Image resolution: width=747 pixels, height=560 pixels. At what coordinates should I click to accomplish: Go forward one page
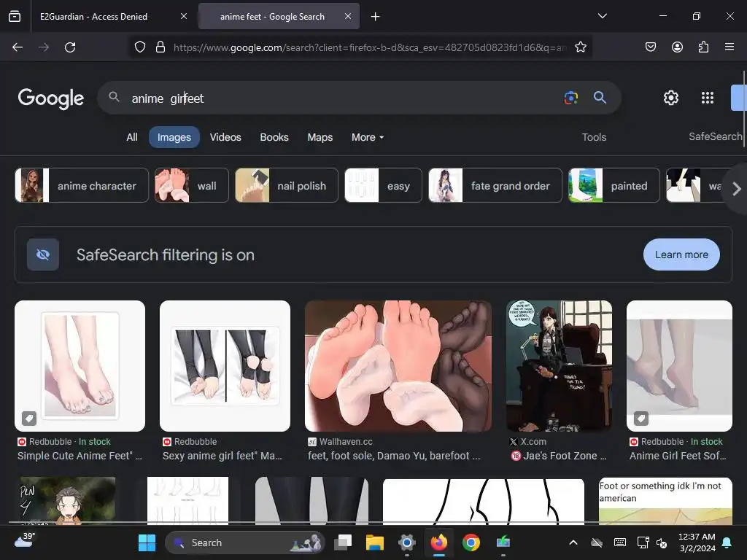click(x=44, y=47)
